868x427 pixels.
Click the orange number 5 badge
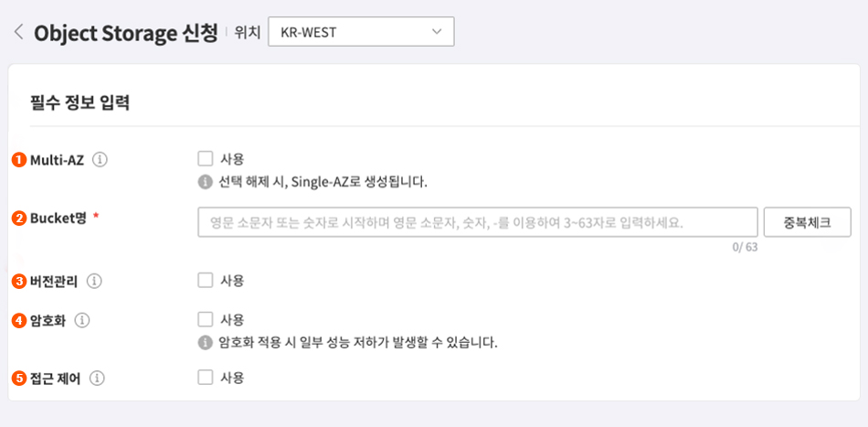[18, 378]
